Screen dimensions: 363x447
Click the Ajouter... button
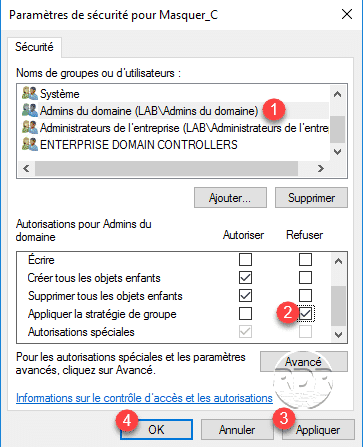[230, 198]
